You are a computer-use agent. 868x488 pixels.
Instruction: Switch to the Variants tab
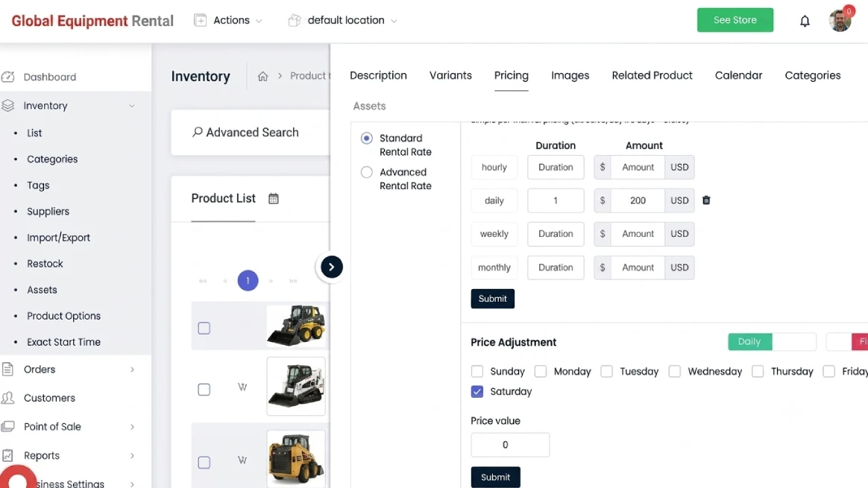click(450, 75)
